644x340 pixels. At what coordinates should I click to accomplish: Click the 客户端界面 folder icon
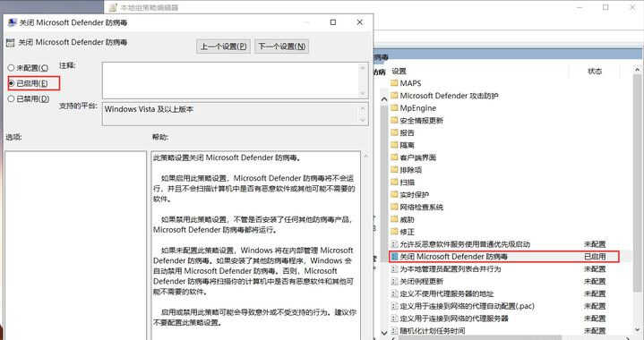pos(394,157)
